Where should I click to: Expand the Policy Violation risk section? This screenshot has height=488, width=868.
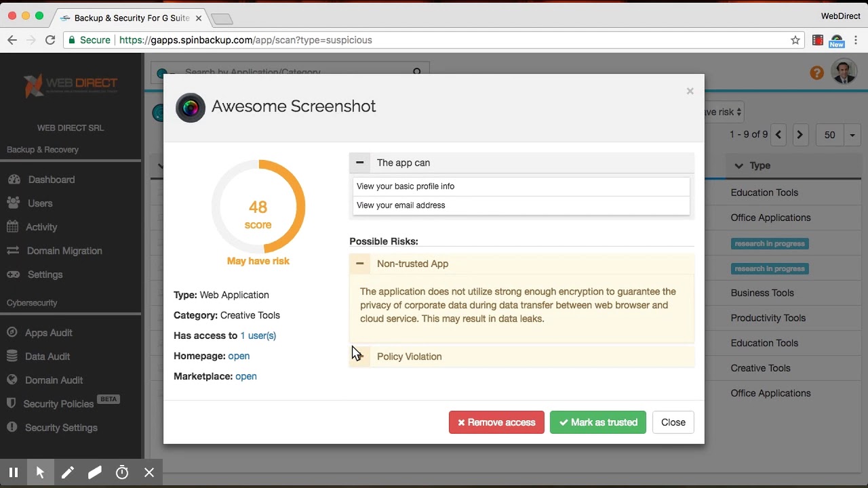point(360,357)
